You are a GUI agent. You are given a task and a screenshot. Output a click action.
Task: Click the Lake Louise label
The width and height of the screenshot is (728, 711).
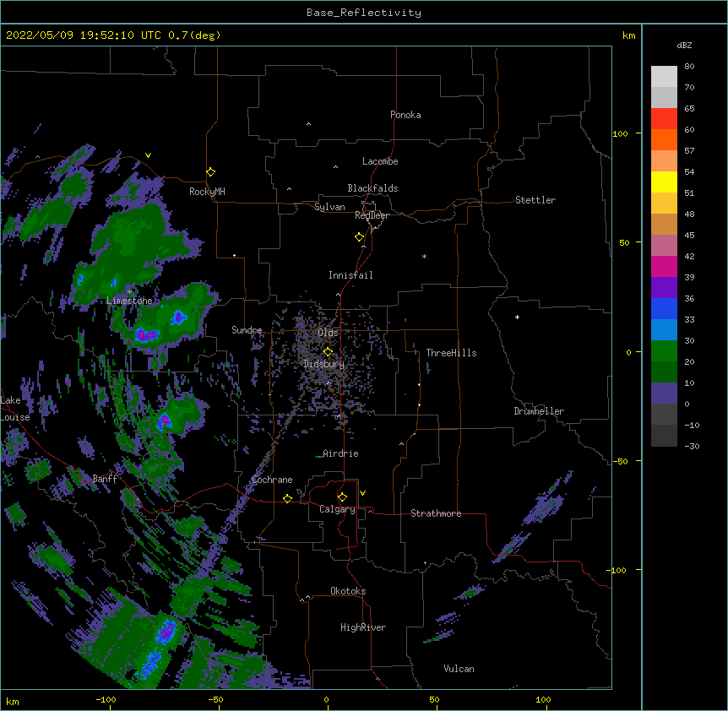(15, 409)
